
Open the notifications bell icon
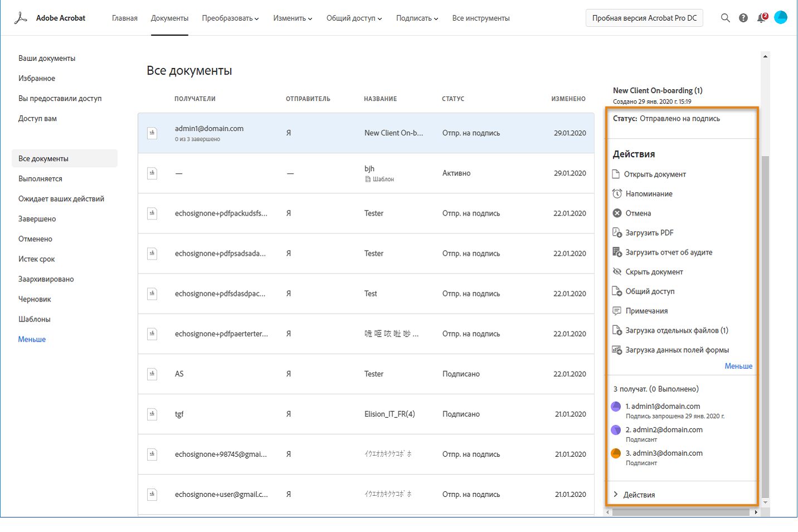pos(761,18)
